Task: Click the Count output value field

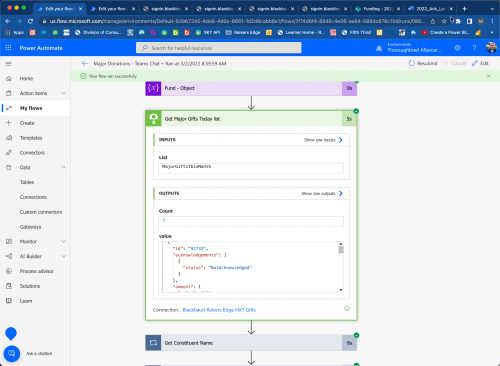Action: (x=251, y=221)
